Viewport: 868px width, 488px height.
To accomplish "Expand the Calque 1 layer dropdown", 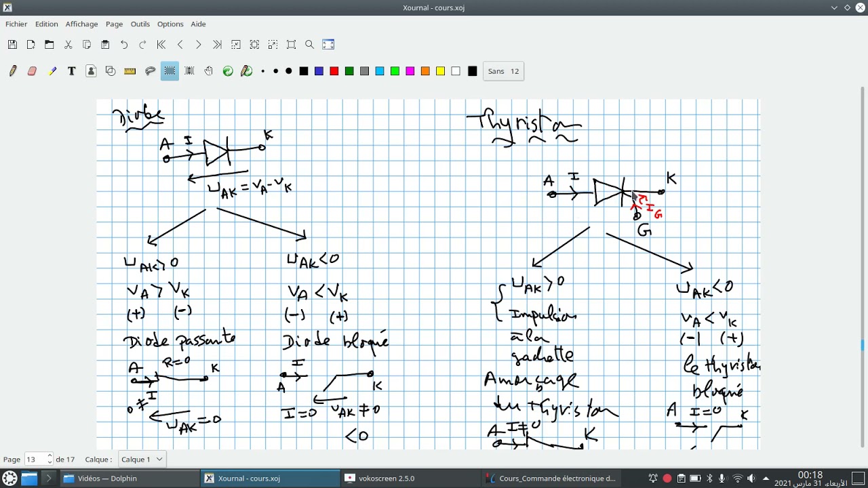I will 142,459.
